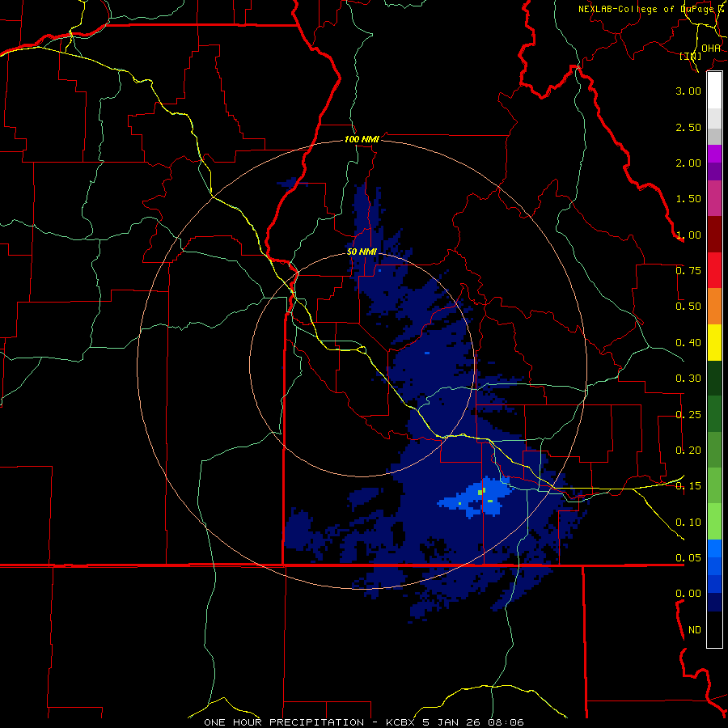Select the black ND legend swatch
Image resolution: width=728 pixels, height=728 pixels.
pyautogui.click(x=714, y=629)
